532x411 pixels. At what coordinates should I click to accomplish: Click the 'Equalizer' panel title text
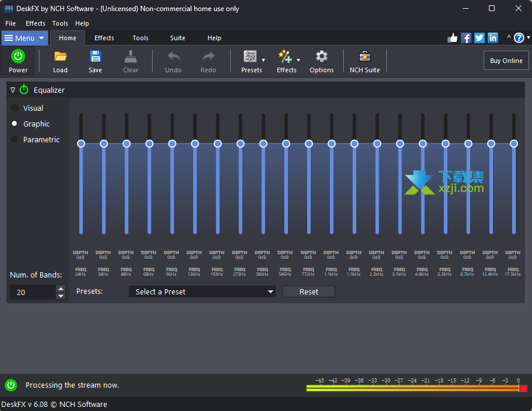coord(49,90)
